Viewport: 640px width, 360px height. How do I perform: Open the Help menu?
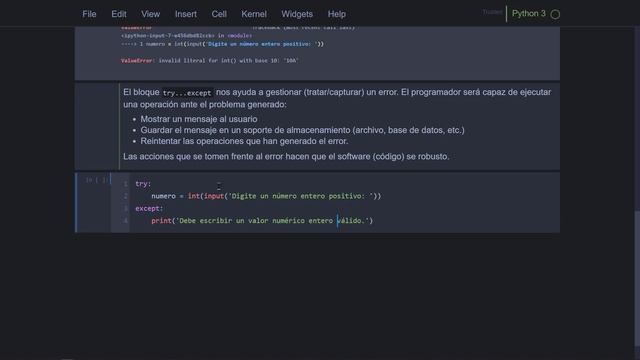pos(337,14)
